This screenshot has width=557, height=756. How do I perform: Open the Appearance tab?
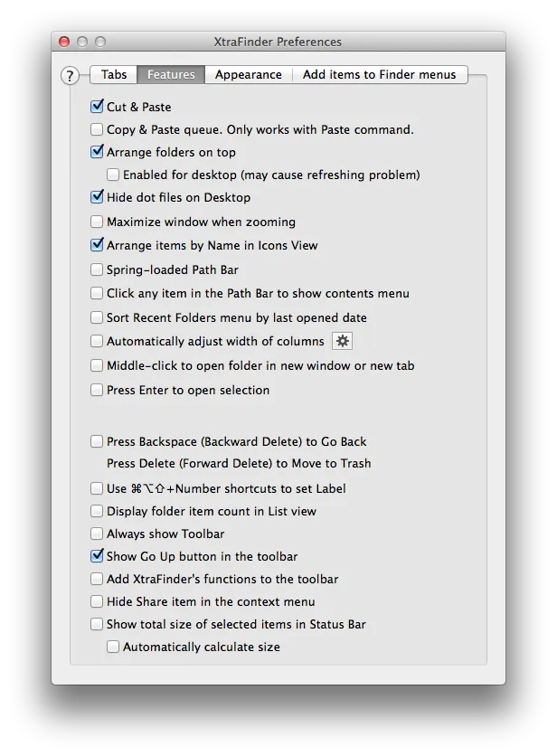[x=248, y=74]
